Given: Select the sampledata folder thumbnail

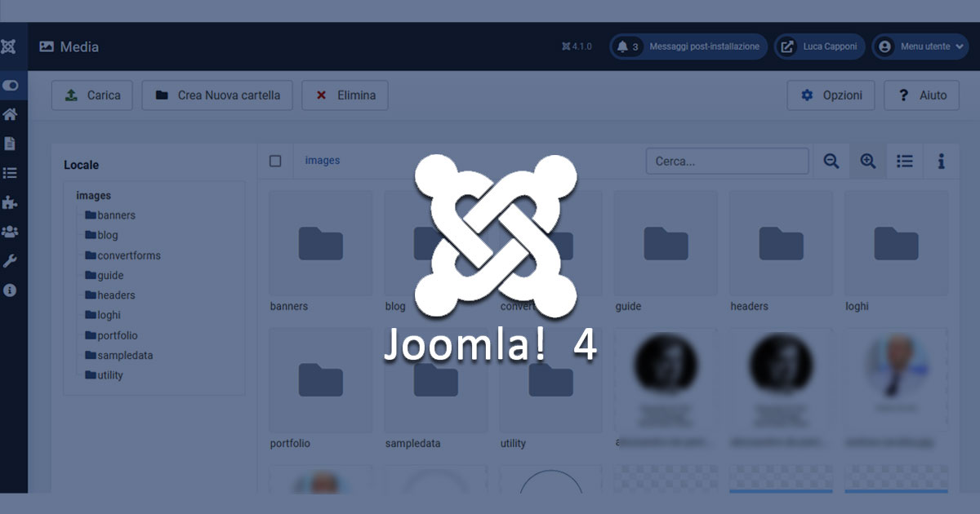Looking at the screenshot, I should tap(435, 380).
